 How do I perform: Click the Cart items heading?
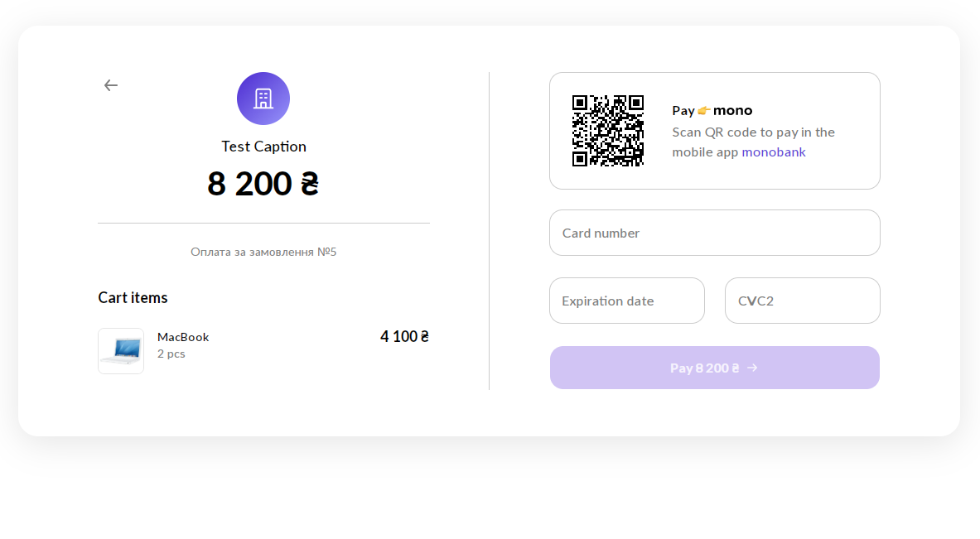pyautogui.click(x=133, y=298)
